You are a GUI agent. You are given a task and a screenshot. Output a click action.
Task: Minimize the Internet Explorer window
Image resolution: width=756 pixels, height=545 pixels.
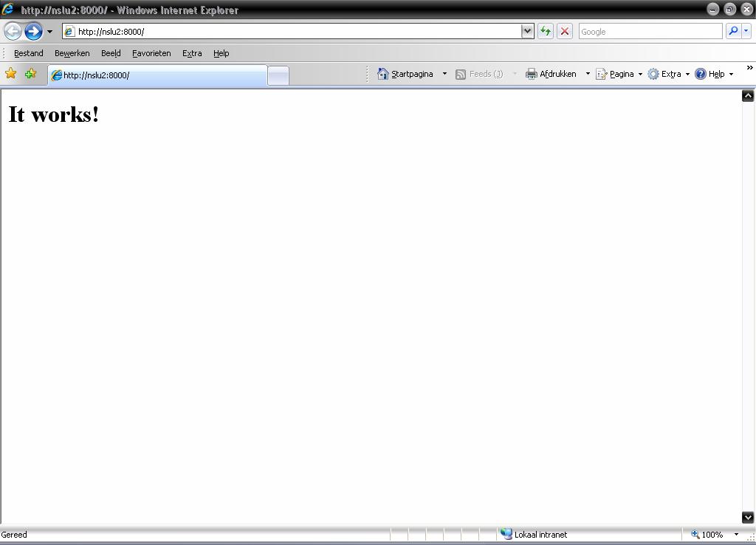pyautogui.click(x=712, y=9)
